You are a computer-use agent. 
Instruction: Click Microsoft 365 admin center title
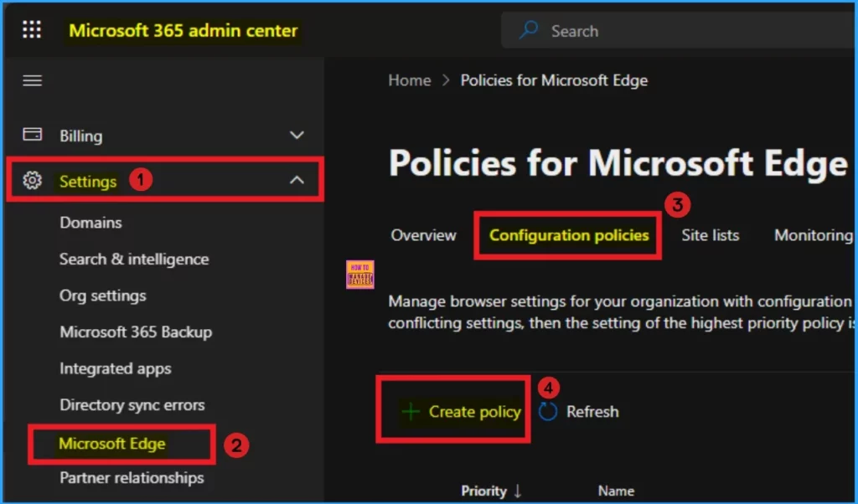(x=183, y=31)
